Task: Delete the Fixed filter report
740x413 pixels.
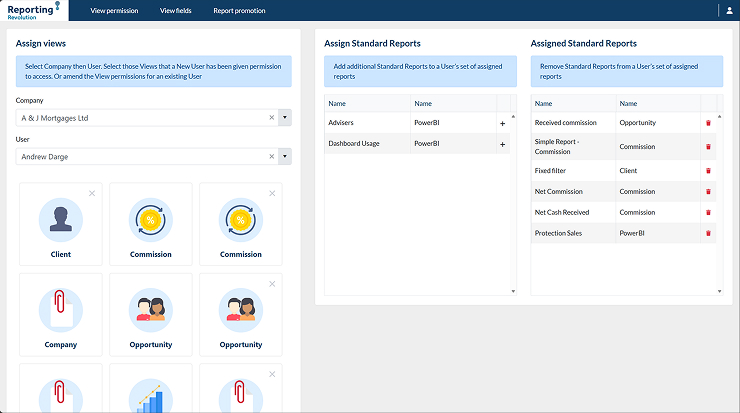Action: click(x=708, y=171)
